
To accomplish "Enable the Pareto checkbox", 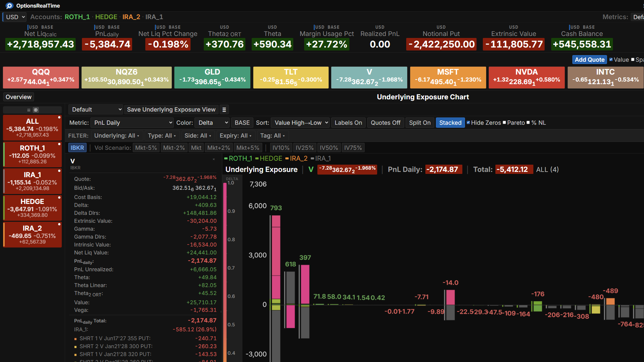I will 504,122.
